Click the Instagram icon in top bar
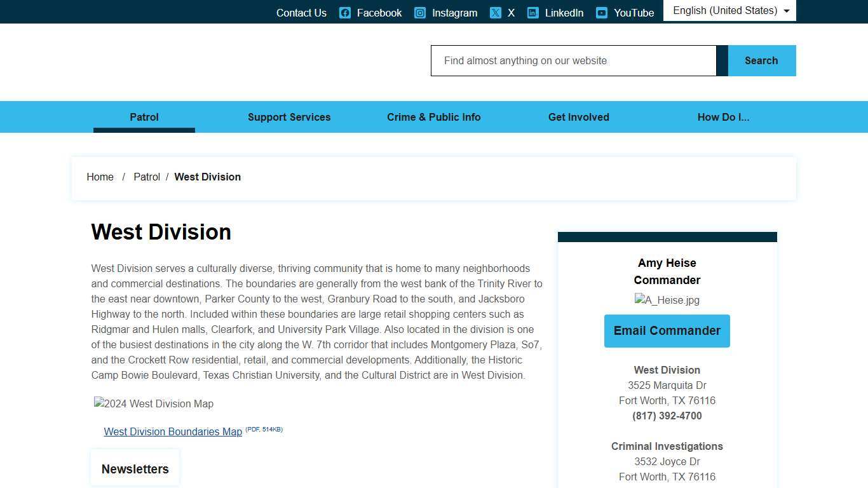The width and height of the screenshot is (868, 488). 420,13
